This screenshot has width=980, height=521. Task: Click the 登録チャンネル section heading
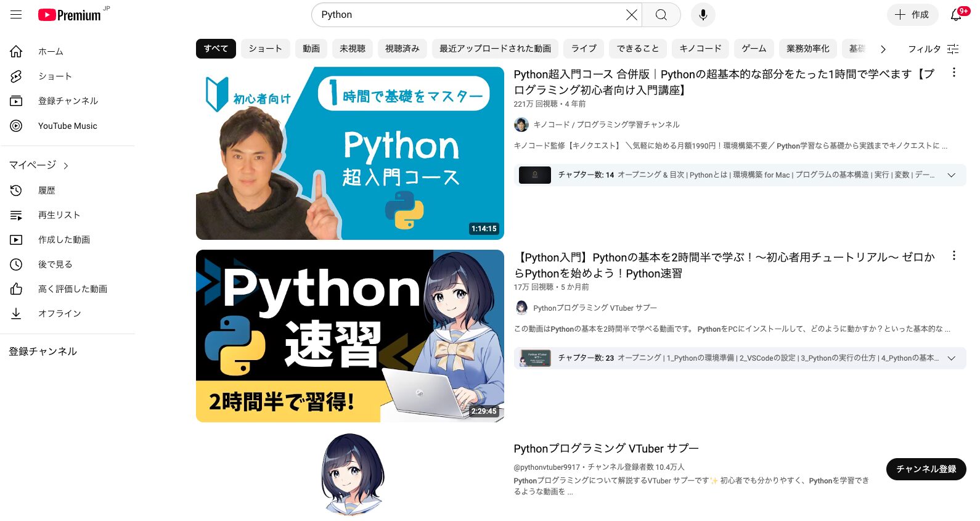tap(43, 351)
